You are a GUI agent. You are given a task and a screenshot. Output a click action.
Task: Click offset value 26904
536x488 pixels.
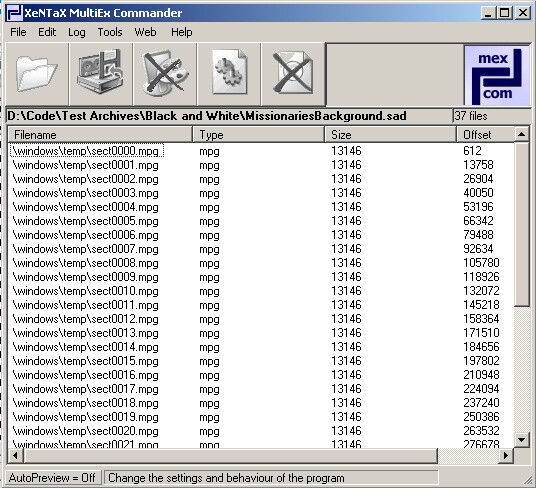[x=478, y=179]
